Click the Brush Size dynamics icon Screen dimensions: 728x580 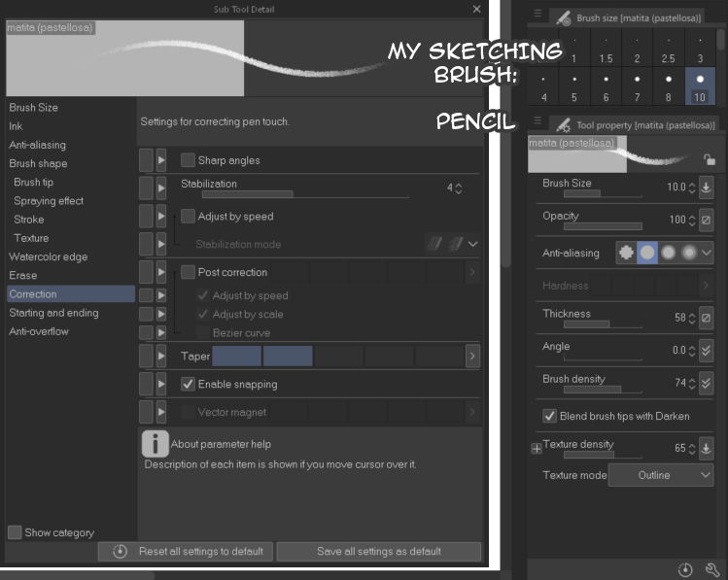point(707,187)
